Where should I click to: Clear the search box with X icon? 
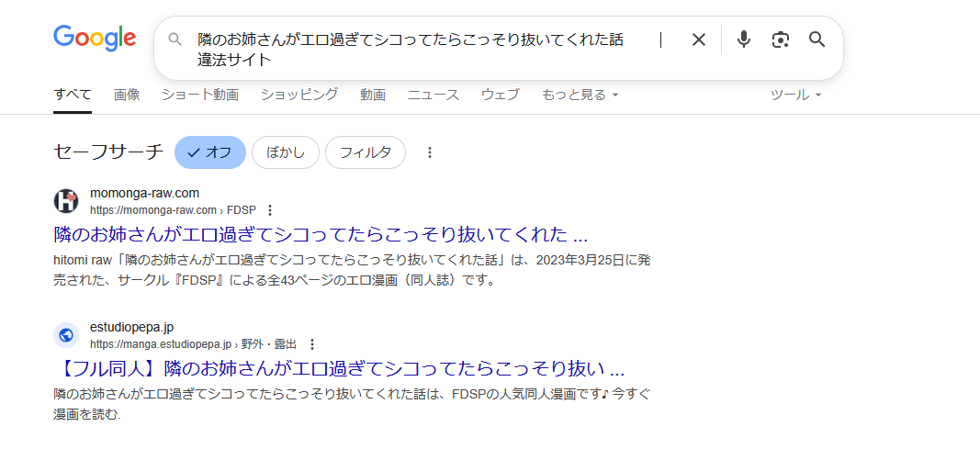[x=698, y=40]
